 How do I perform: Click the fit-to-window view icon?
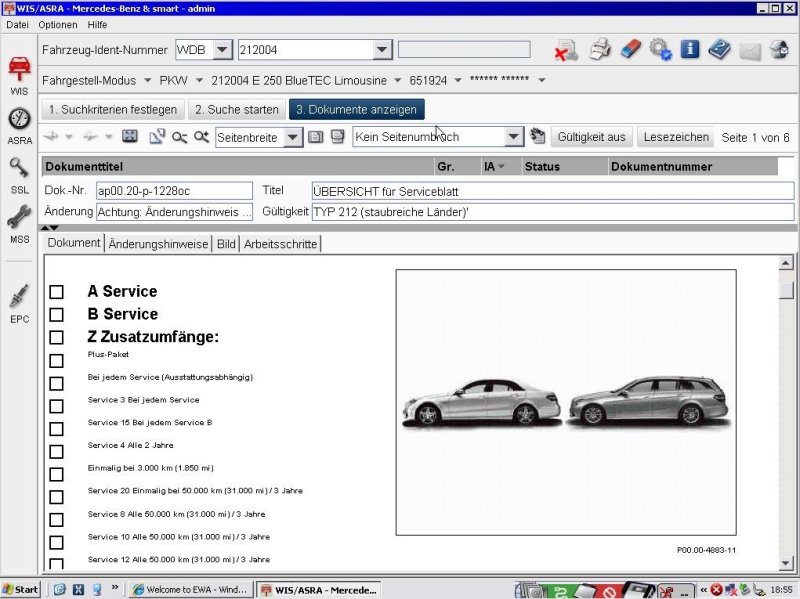(130, 136)
